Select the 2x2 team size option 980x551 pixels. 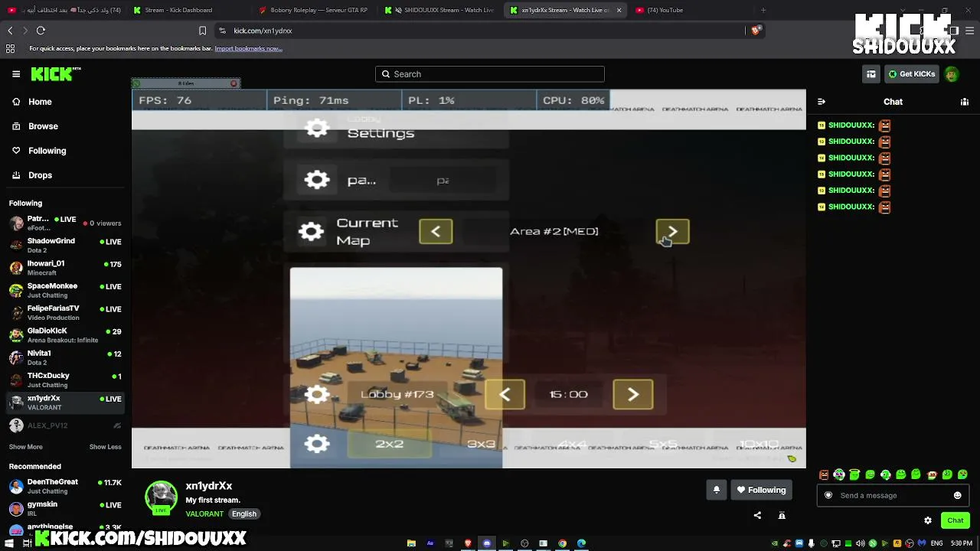389,444
